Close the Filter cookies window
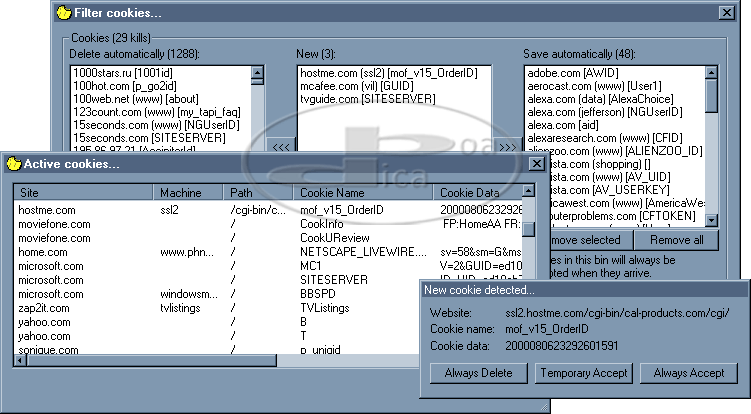 coord(727,13)
